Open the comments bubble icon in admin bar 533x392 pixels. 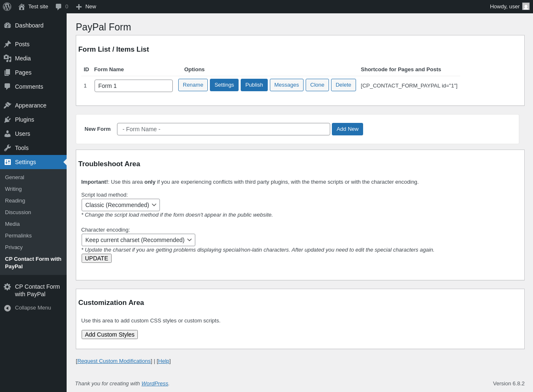[59, 7]
